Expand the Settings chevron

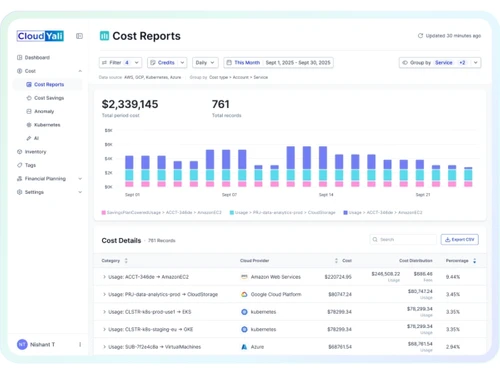[80, 192]
